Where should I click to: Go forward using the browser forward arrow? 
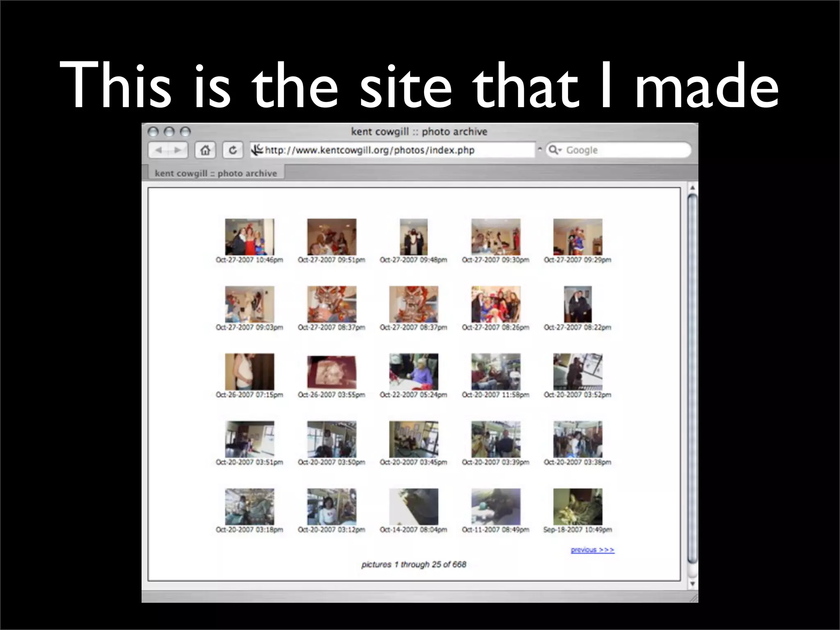pos(178,150)
